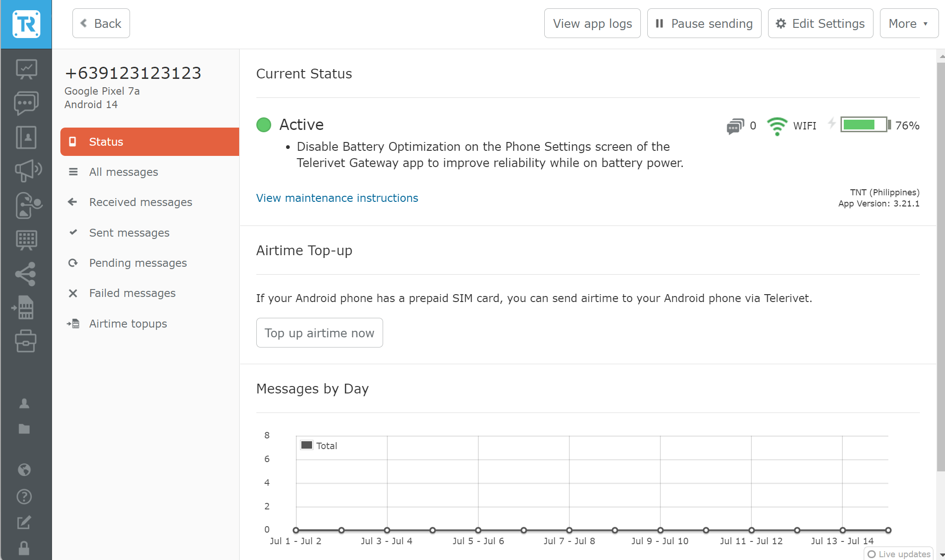Show Sent messages
This screenshot has width=945, height=560.
150,233
